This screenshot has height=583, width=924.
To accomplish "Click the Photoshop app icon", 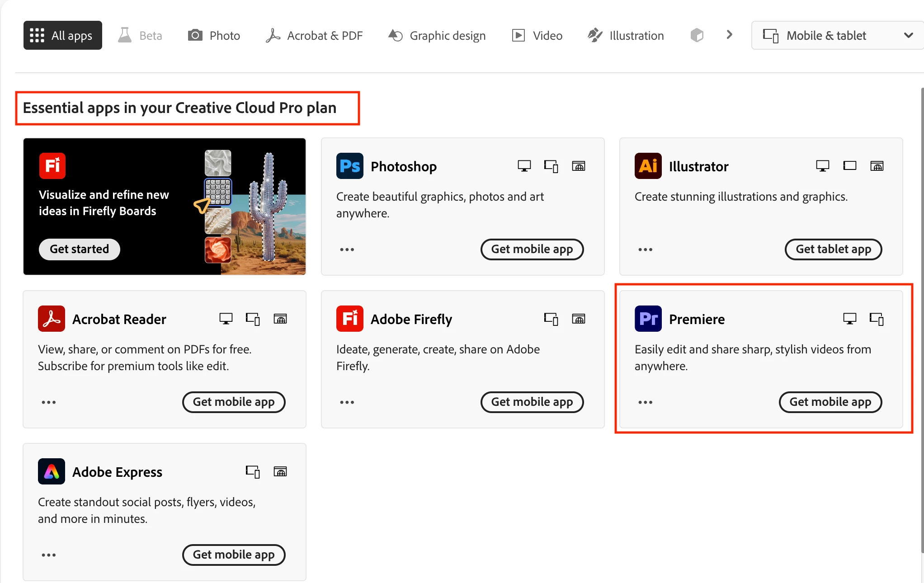I will 349,166.
